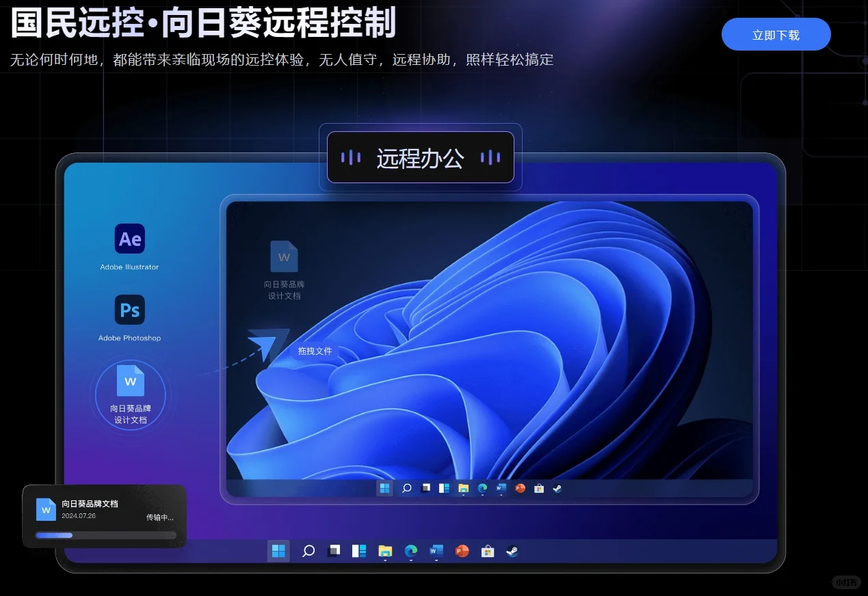
Task: Click the 国民远控·向日葵远程控制 headline
Action: (x=204, y=22)
